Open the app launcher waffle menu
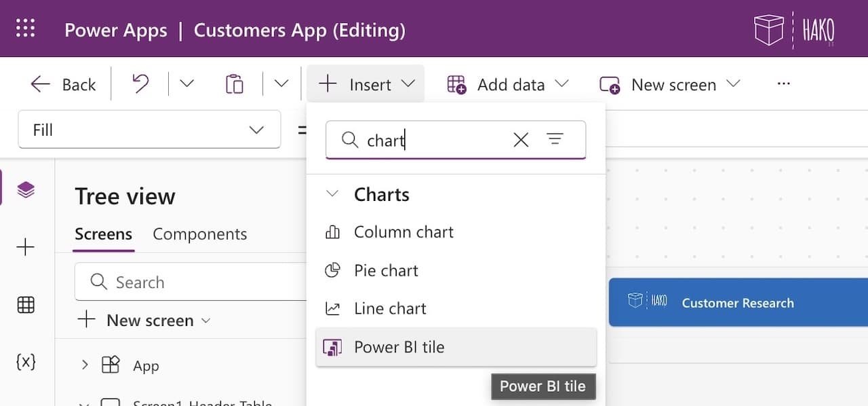This screenshot has width=868, height=406. click(25, 28)
